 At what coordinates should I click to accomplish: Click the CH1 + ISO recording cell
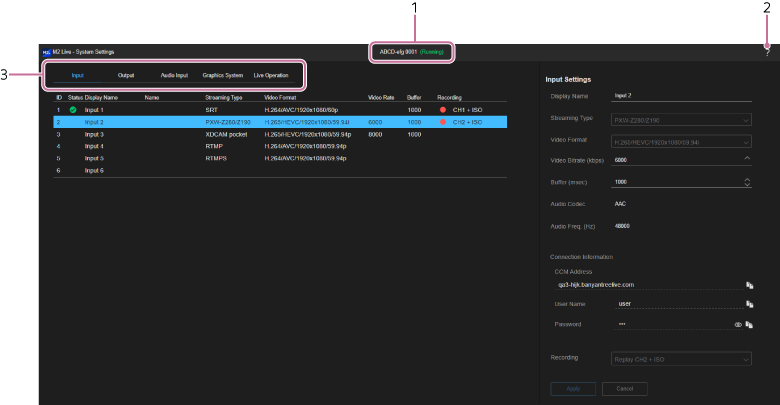point(468,110)
